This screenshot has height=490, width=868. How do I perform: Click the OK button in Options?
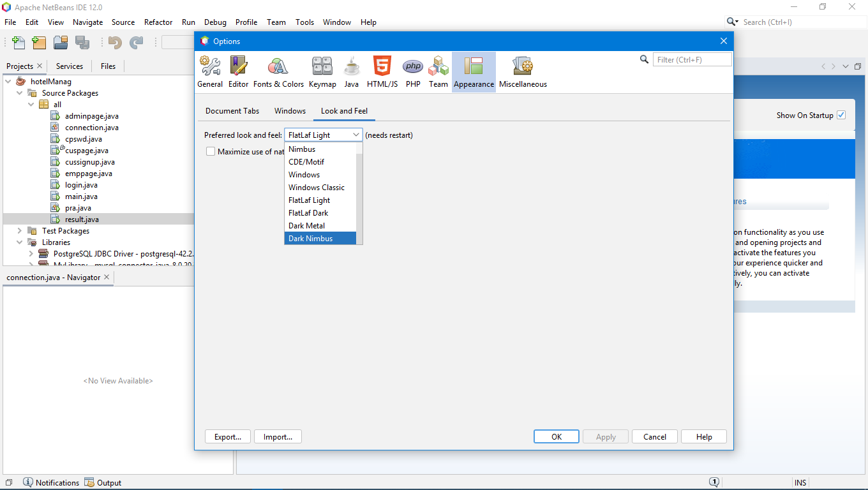[557, 437]
